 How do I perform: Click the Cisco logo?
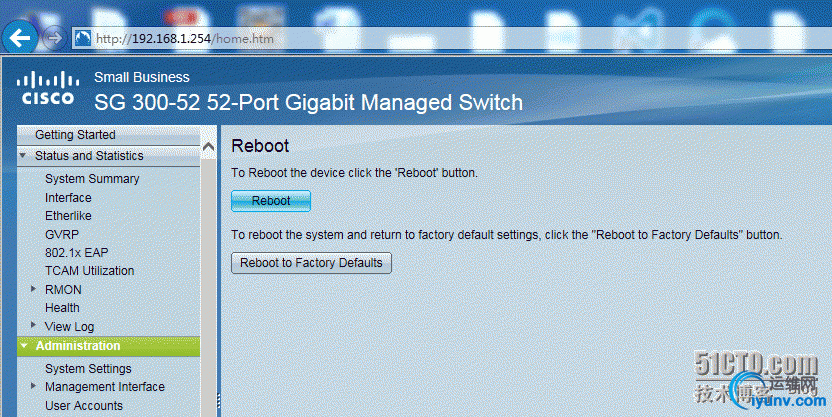pos(48,88)
